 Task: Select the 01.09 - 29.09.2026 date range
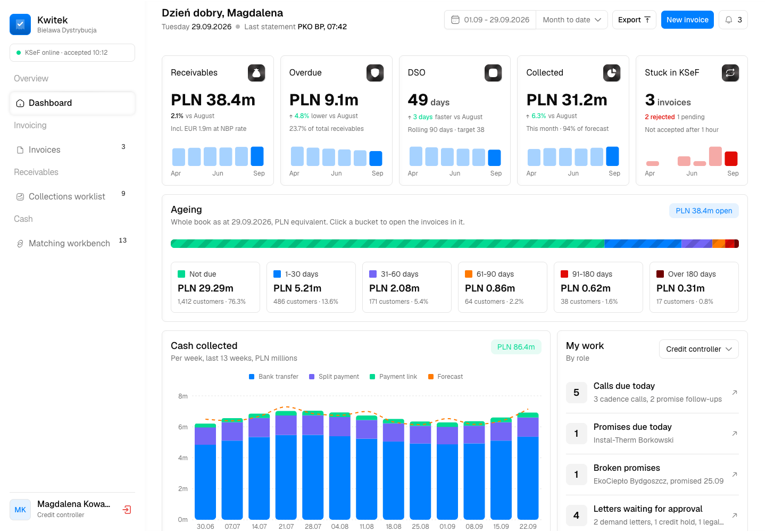pyautogui.click(x=490, y=20)
